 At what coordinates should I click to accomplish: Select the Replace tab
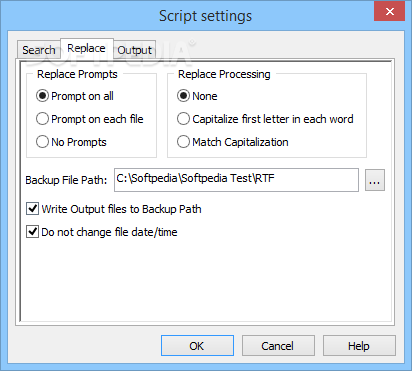(x=87, y=48)
